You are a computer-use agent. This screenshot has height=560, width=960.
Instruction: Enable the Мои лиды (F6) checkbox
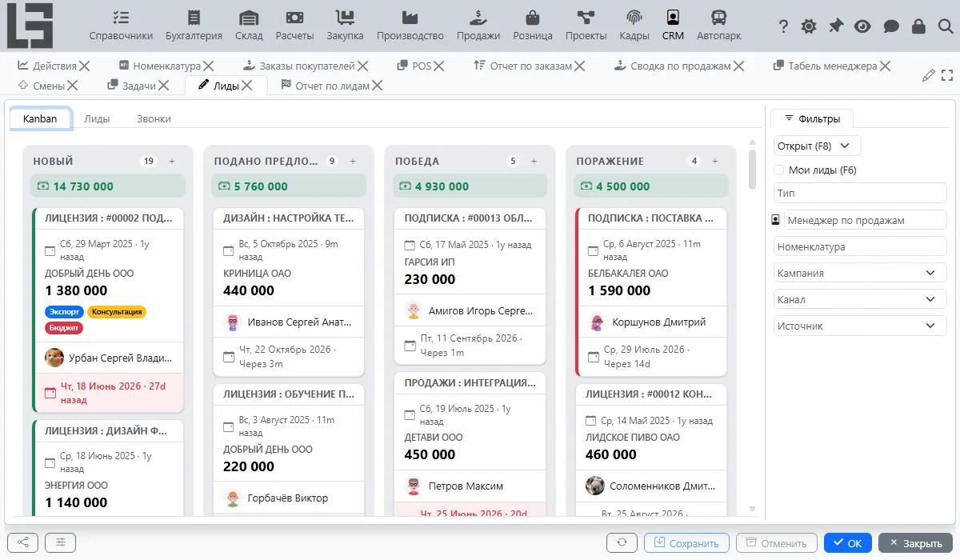click(778, 170)
